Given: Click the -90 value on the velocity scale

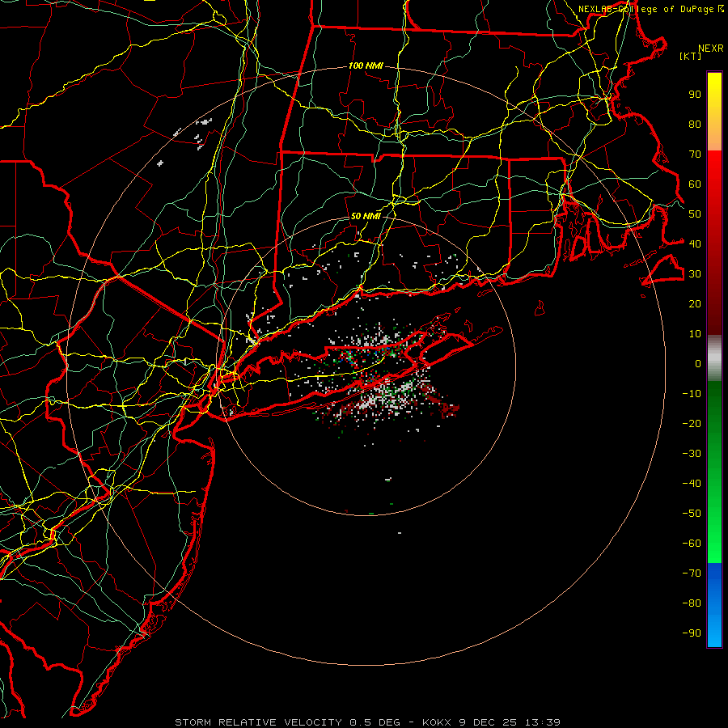Looking at the screenshot, I should coord(692,633).
